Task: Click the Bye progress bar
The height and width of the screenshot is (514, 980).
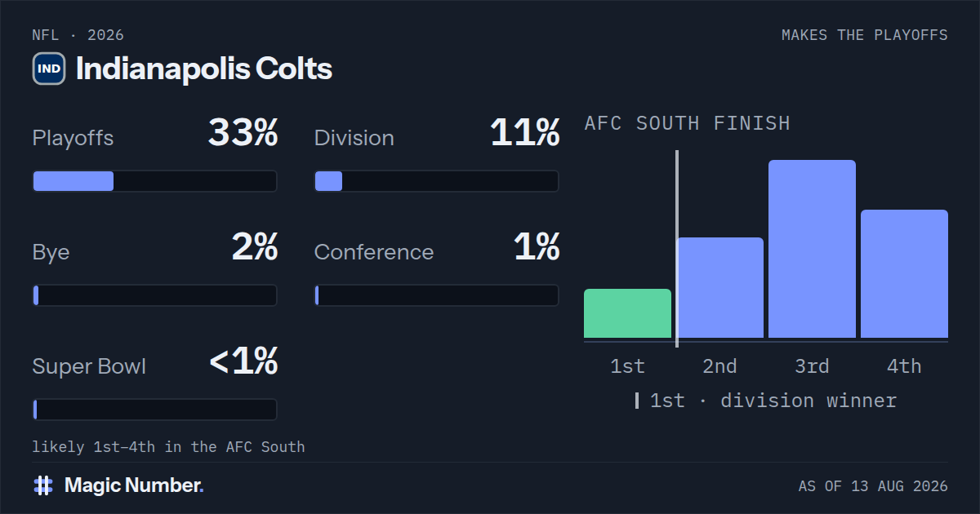Action: pyautogui.click(x=155, y=295)
